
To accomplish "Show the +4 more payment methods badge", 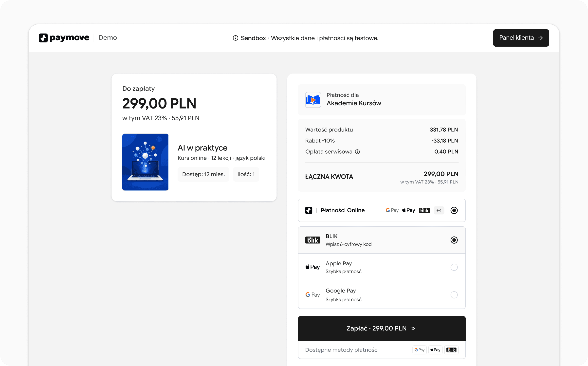I will [x=439, y=210].
